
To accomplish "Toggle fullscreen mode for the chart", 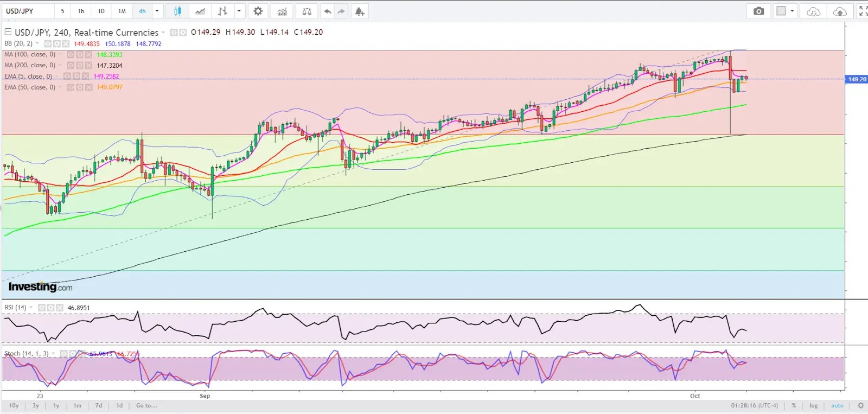I will coord(863,11).
